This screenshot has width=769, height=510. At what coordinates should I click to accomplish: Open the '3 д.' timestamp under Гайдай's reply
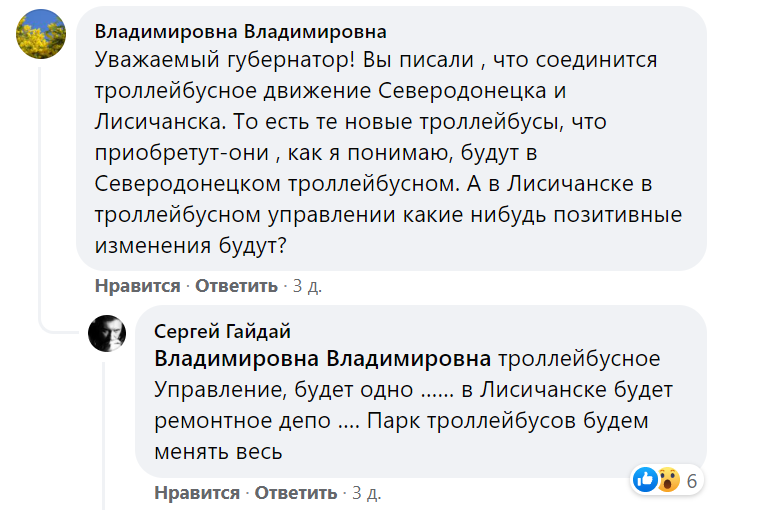pos(367,493)
